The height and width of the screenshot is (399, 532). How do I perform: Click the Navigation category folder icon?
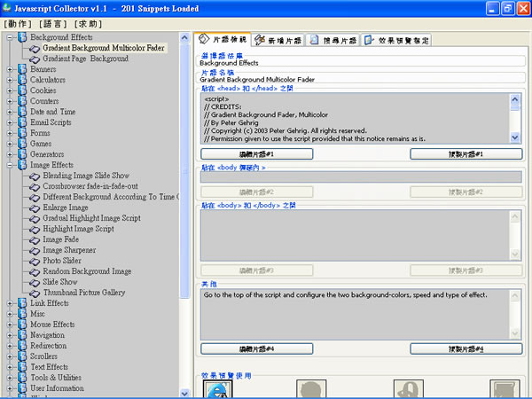(22, 335)
